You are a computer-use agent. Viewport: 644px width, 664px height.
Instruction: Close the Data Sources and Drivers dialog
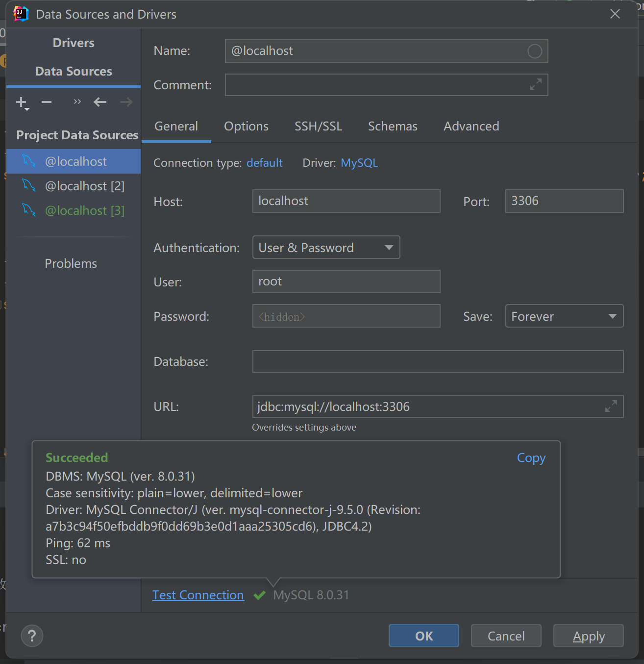click(x=615, y=14)
